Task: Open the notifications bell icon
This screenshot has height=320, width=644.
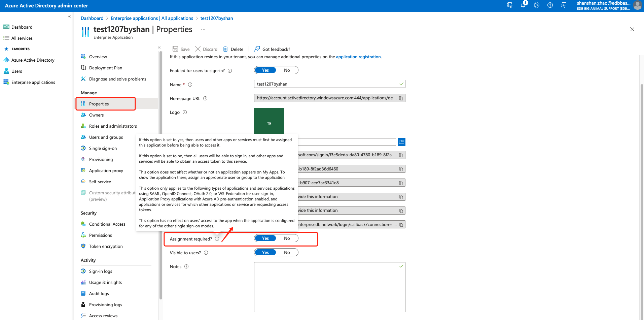Action: pyautogui.click(x=523, y=5)
